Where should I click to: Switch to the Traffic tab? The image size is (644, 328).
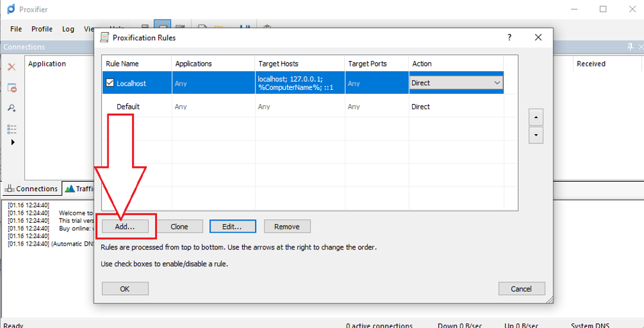point(78,189)
